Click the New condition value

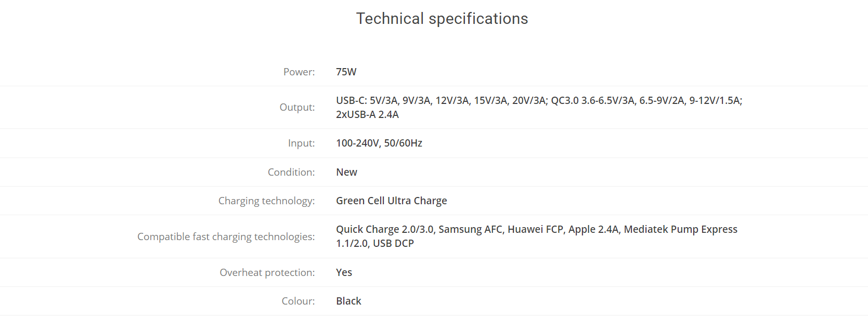[346, 172]
